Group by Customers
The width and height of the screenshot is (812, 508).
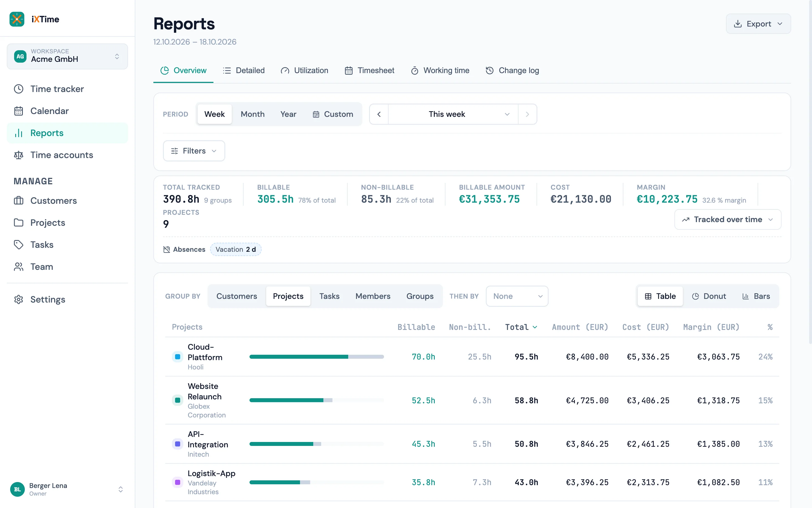click(237, 296)
